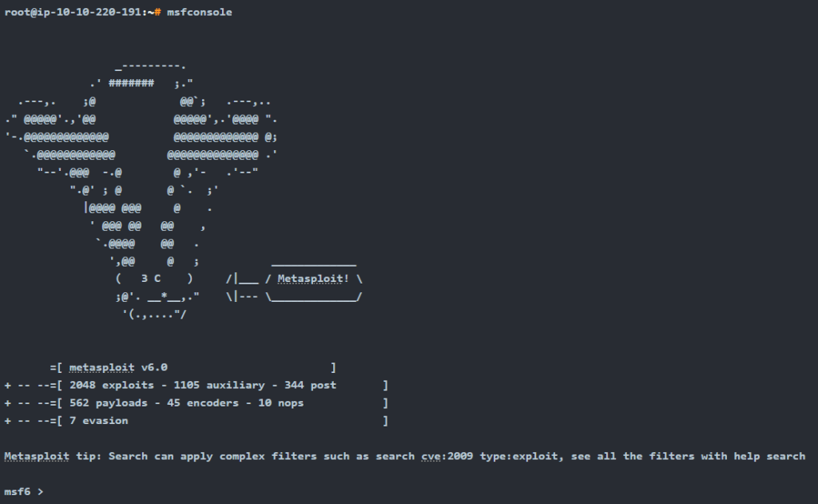Viewport: 818px width, 504px height.
Task: Click the 7 evasion count
Action: (x=98, y=420)
